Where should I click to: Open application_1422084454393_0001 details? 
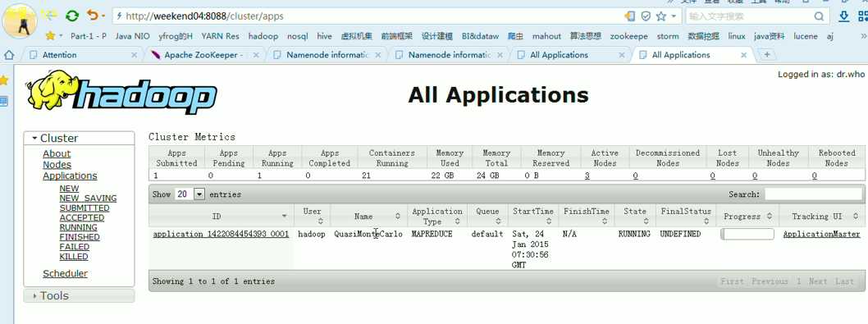tap(221, 235)
